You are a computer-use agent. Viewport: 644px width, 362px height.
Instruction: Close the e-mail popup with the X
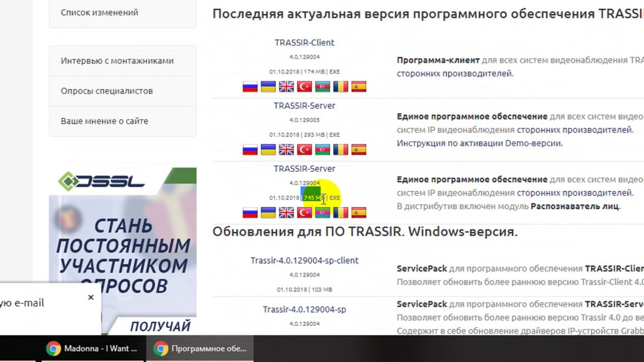91,297
